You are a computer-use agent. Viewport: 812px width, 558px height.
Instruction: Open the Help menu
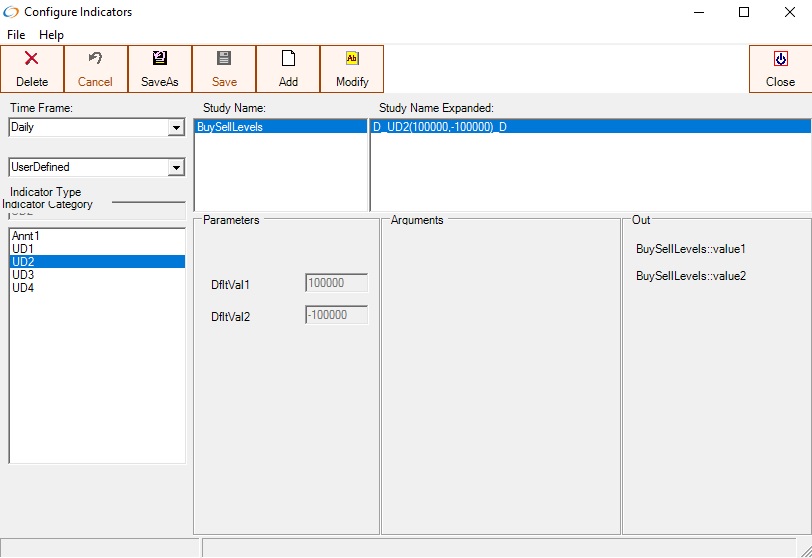pos(51,35)
